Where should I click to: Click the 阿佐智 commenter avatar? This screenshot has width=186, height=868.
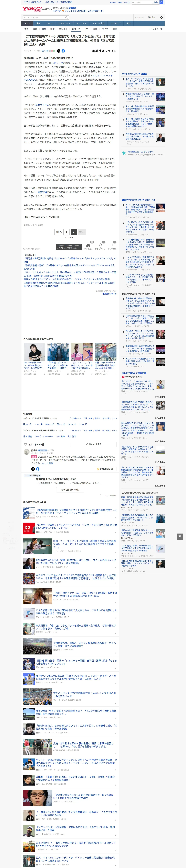click(26, 452)
